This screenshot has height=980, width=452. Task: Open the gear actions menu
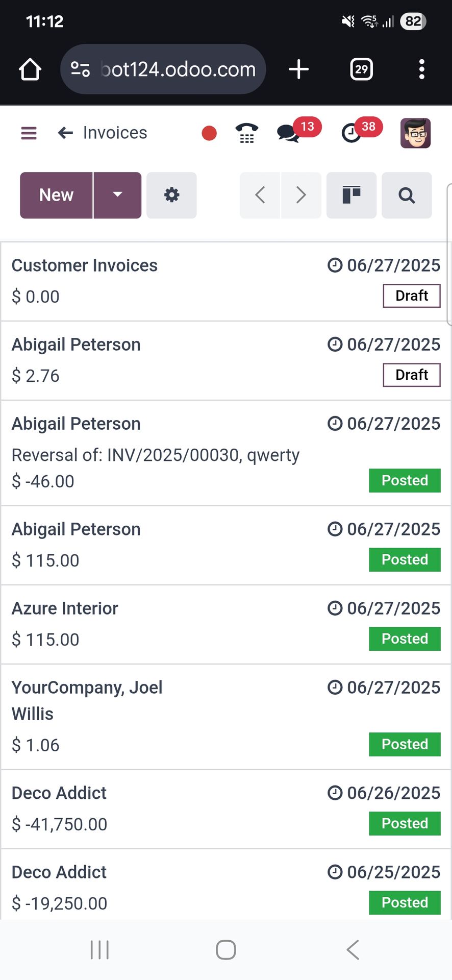pos(171,195)
